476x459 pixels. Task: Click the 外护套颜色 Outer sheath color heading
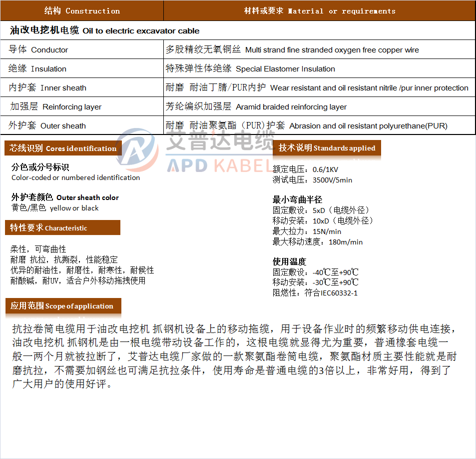pos(65,197)
